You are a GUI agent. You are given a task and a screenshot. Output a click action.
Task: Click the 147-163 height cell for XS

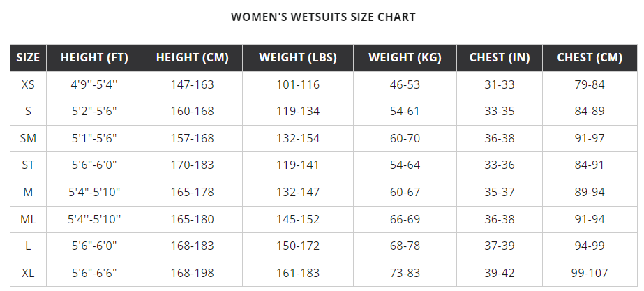click(x=193, y=84)
